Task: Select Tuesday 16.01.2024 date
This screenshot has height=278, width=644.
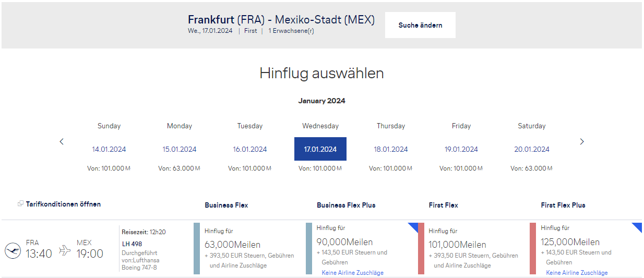Action: pyautogui.click(x=250, y=149)
